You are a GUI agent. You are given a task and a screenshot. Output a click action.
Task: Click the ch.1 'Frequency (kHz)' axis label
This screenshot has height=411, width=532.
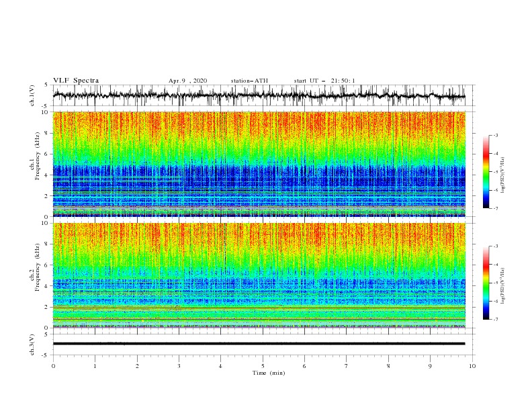click(x=38, y=156)
